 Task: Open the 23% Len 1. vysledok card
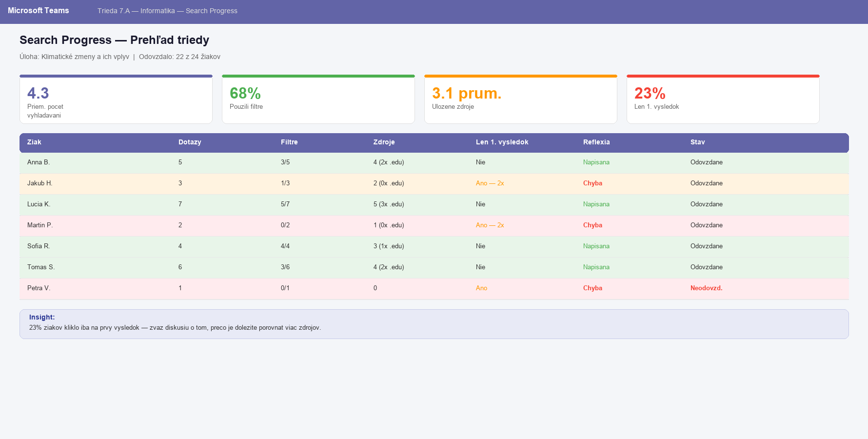pyautogui.click(x=723, y=100)
